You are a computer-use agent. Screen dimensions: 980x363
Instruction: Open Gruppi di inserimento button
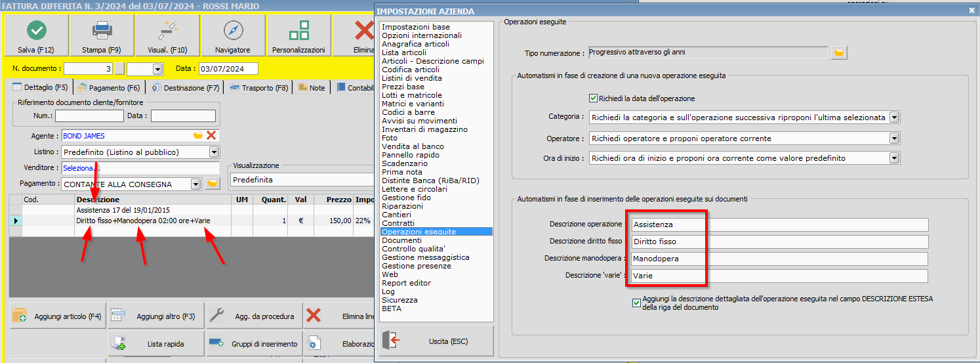click(x=255, y=343)
